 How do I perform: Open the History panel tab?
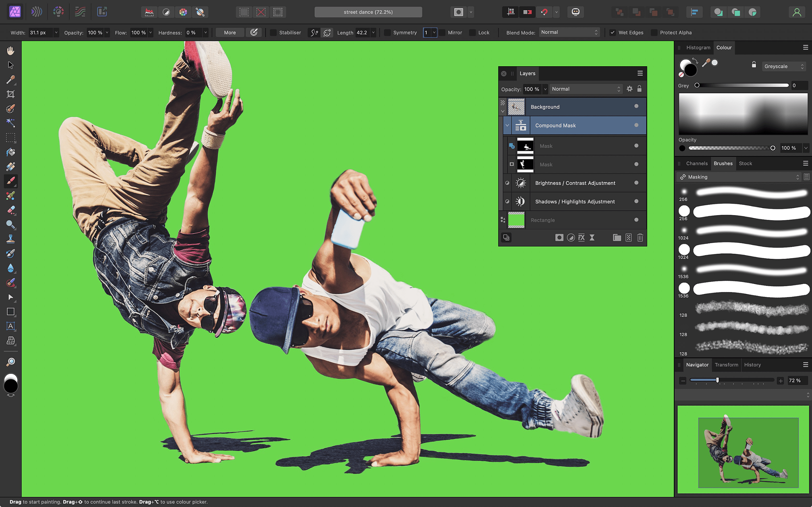[x=753, y=364]
